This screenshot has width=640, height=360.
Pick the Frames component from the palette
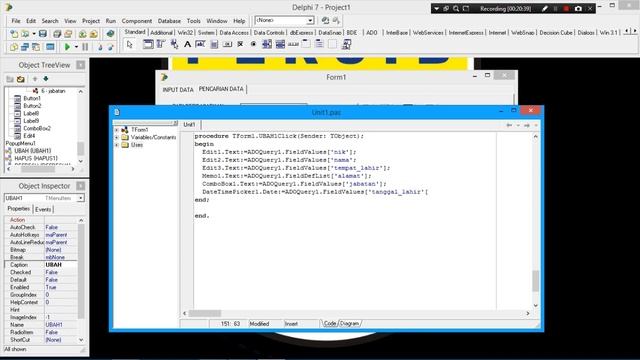coord(148,44)
